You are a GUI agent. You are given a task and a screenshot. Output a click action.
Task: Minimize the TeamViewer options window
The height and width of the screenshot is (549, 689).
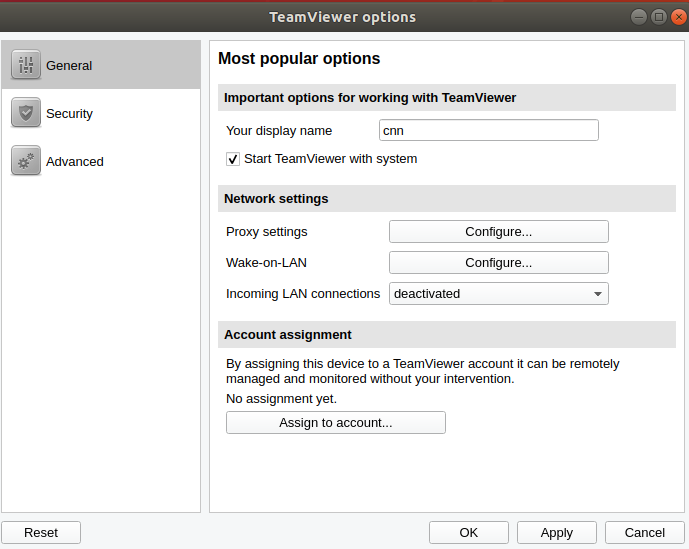pos(638,17)
